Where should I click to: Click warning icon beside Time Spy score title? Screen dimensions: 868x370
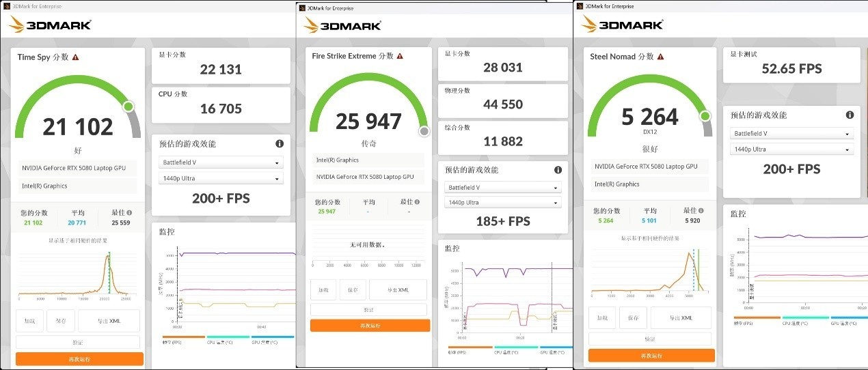75,57
